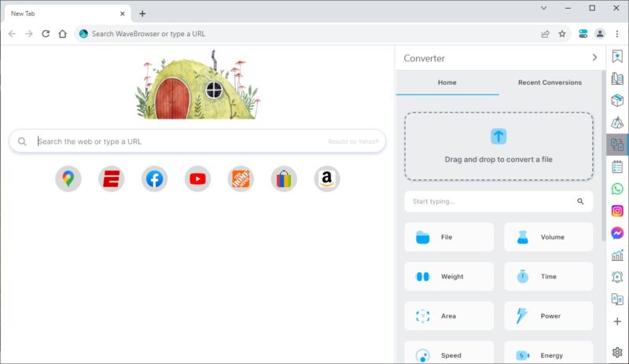Reload the current page

(x=46, y=34)
